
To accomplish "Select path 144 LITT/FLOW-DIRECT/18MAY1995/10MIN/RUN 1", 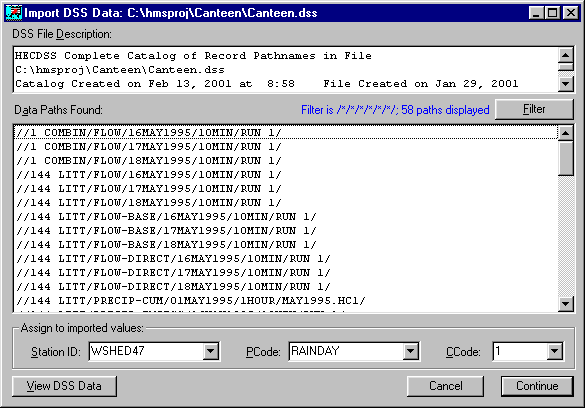I will coord(286,286).
